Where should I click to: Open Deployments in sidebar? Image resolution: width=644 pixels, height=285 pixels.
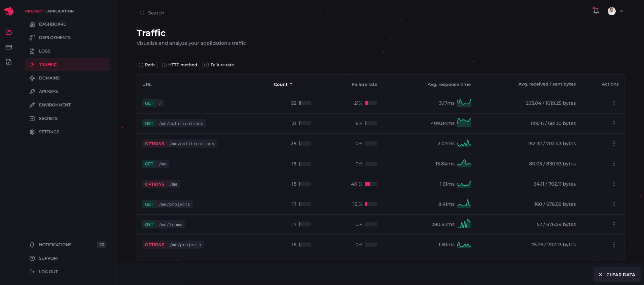coord(68,38)
